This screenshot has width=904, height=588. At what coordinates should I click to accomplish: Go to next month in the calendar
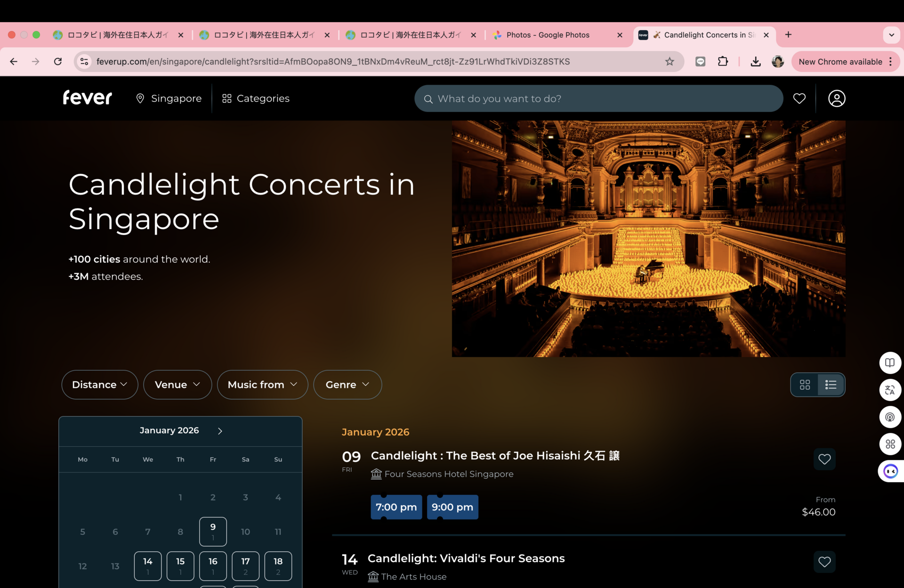220,431
